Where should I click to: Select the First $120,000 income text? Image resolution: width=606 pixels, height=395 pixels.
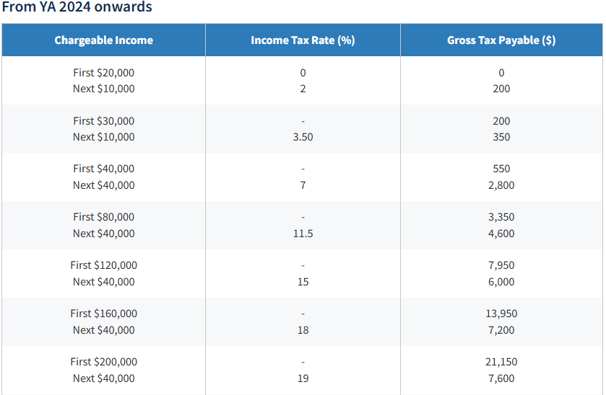pyautogui.click(x=104, y=265)
